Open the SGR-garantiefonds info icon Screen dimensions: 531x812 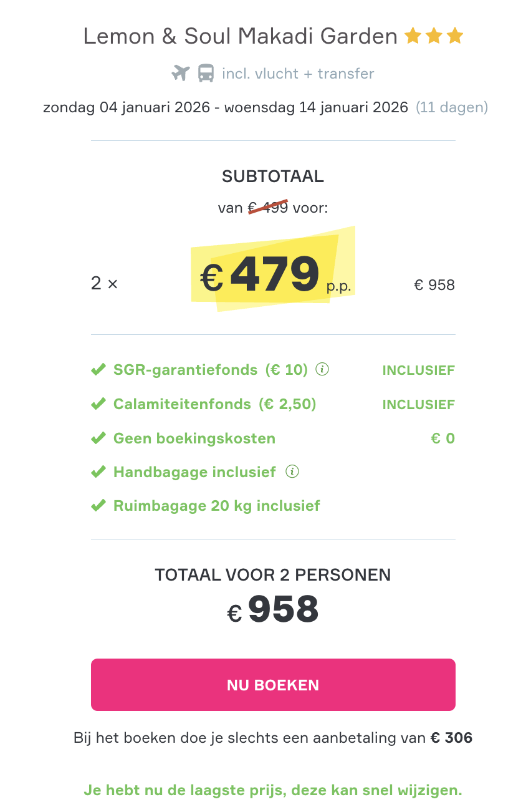[322, 369]
